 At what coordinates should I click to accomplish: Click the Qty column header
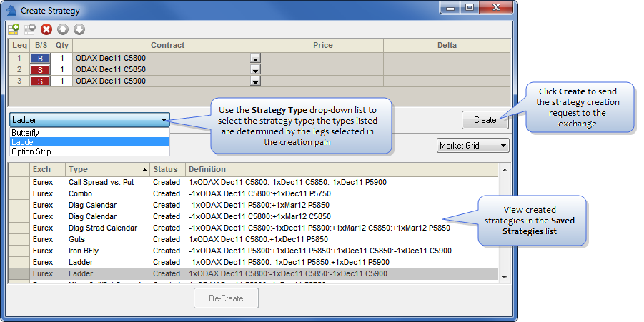62,45
